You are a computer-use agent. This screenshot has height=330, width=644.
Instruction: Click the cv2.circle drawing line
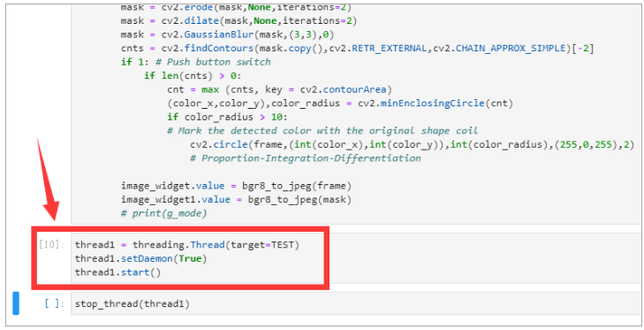[413, 144]
